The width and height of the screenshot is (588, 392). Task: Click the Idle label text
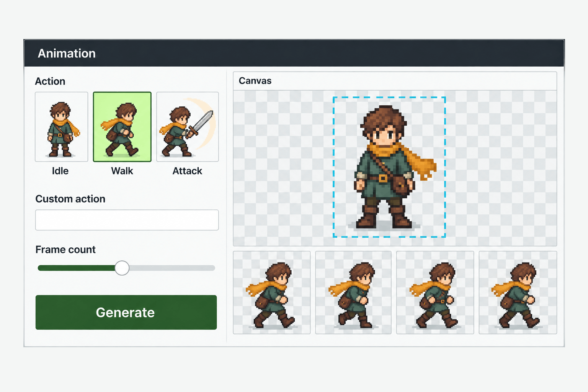click(60, 171)
